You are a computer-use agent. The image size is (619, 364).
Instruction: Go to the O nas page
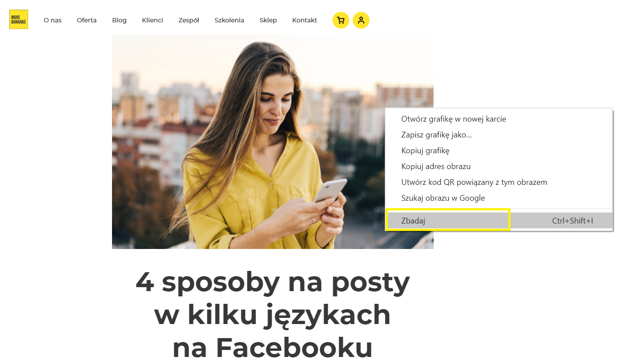[x=53, y=20]
